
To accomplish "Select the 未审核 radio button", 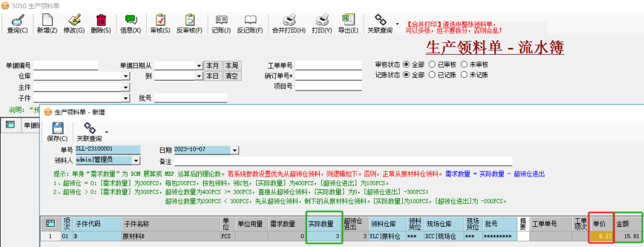I will (463, 64).
